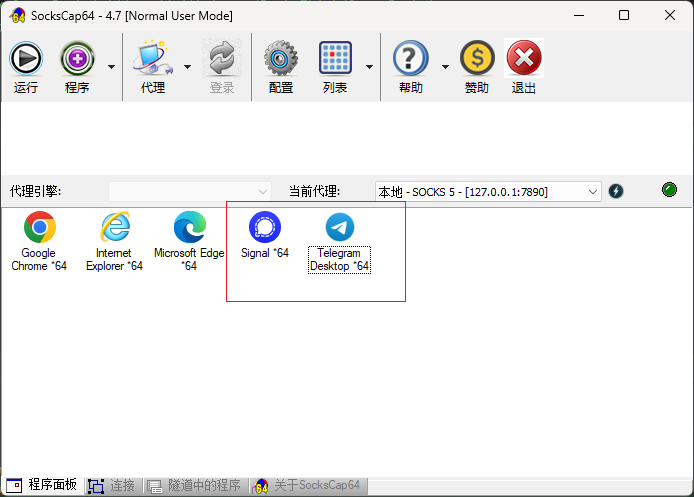Maximize the SocksCap64 window

coord(624,15)
